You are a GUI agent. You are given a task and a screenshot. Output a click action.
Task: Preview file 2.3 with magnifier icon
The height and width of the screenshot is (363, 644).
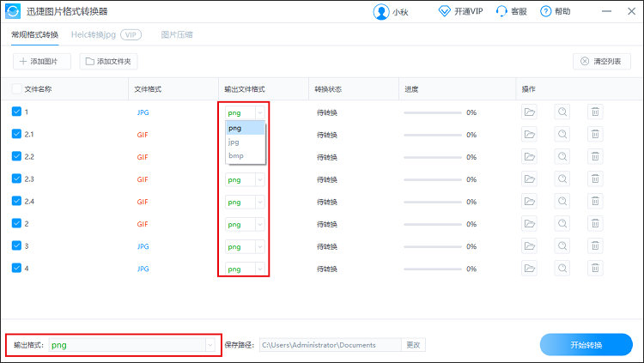pos(562,179)
